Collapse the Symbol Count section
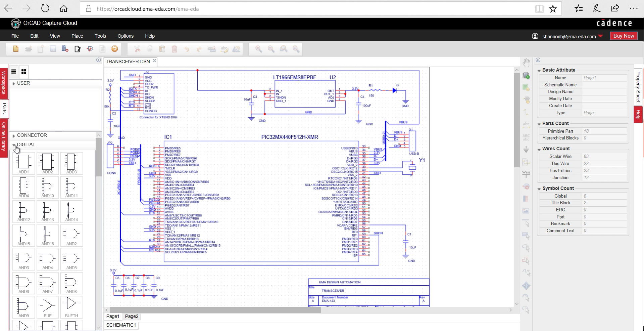 pyautogui.click(x=539, y=189)
